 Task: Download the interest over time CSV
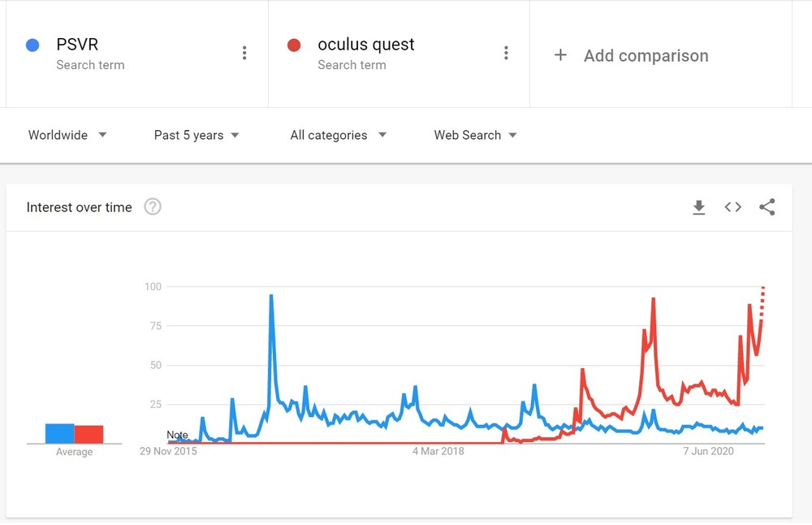click(699, 207)
